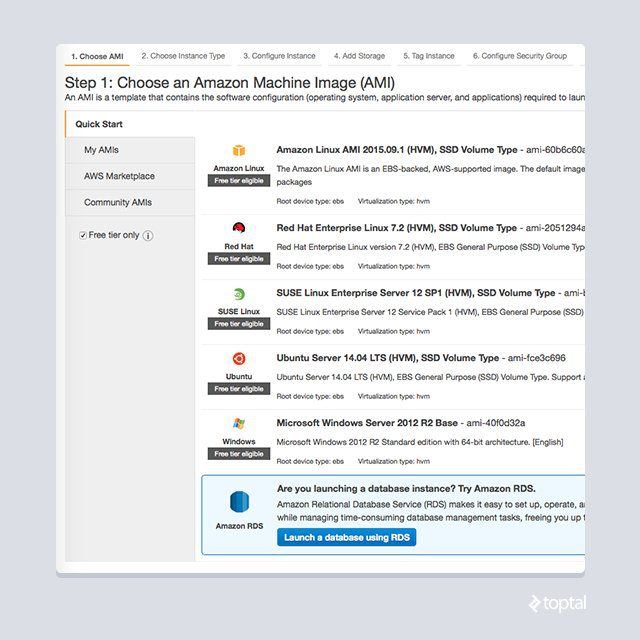The image size is (640, 640).
Task: Click Ubuntu Server 14.04 LTS title
Action: (x=387, y=358)
